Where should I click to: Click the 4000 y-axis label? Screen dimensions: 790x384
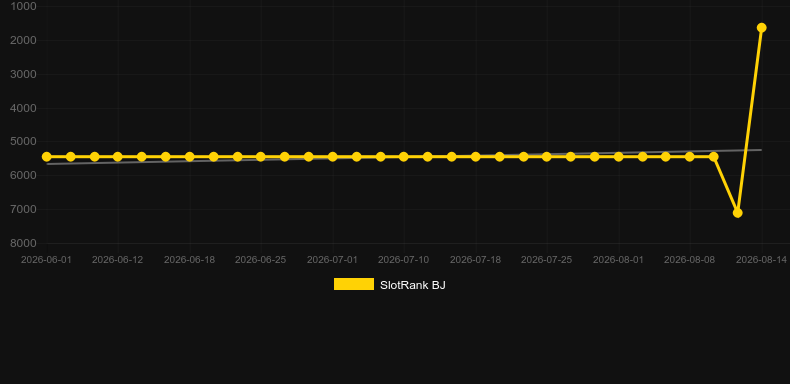[23, 108]
